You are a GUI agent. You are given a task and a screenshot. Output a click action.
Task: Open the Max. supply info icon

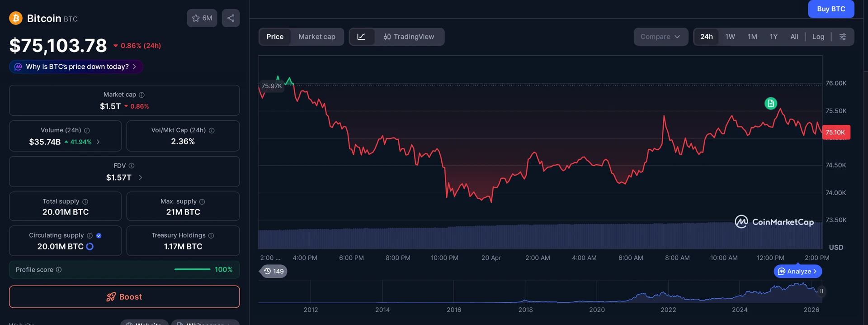tap(202, 201)
